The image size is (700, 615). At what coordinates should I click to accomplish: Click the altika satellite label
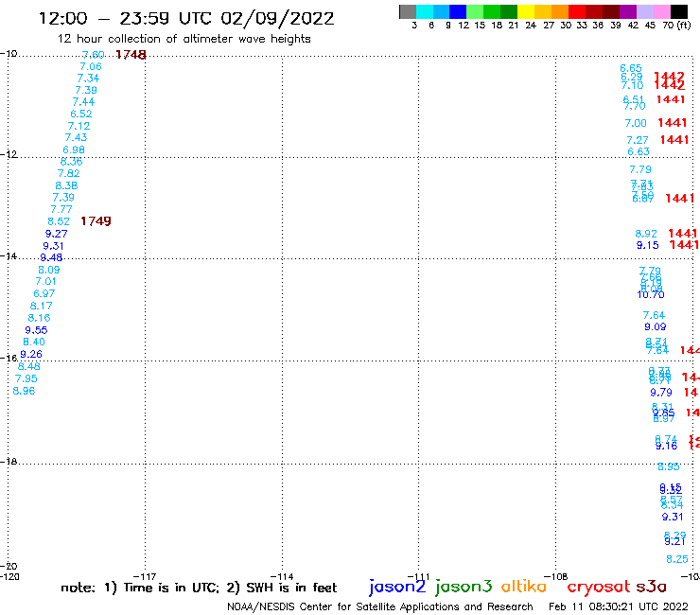pyautogui.click(x=524, y=586)
